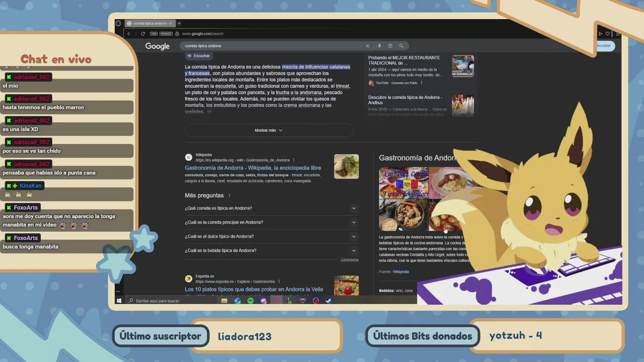Viewport: 644px width, 362px height.
Task: Search by image with the lens icon
Action: pos(390,46)
